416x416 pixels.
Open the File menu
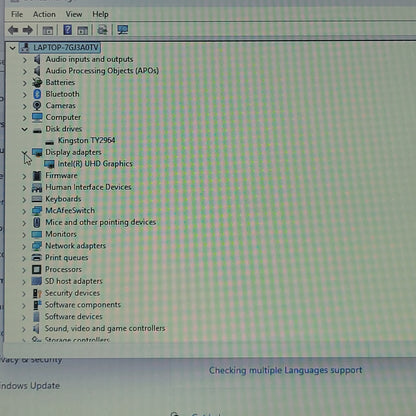pos(17,14)
